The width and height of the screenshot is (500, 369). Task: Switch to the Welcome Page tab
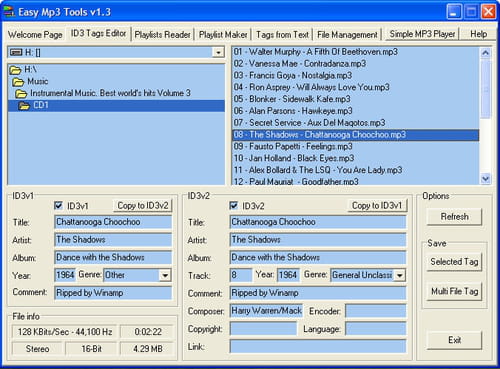pyautogui.click(x=35, y=35)
